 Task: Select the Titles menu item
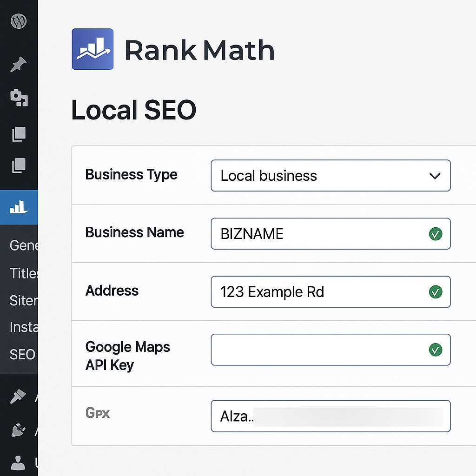click(x=22, y=273)
